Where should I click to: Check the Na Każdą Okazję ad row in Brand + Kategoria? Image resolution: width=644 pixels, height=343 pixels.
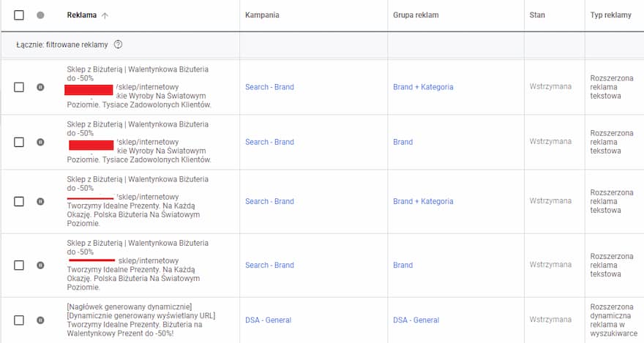[x=19, y=201]
